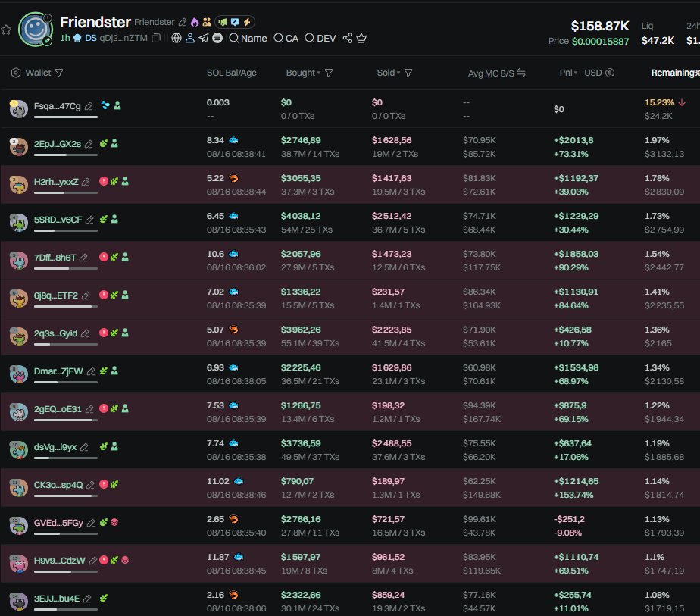Open the creator profile person icon
The width and height of the screenshot is (700, 616).
pos(189,38)
